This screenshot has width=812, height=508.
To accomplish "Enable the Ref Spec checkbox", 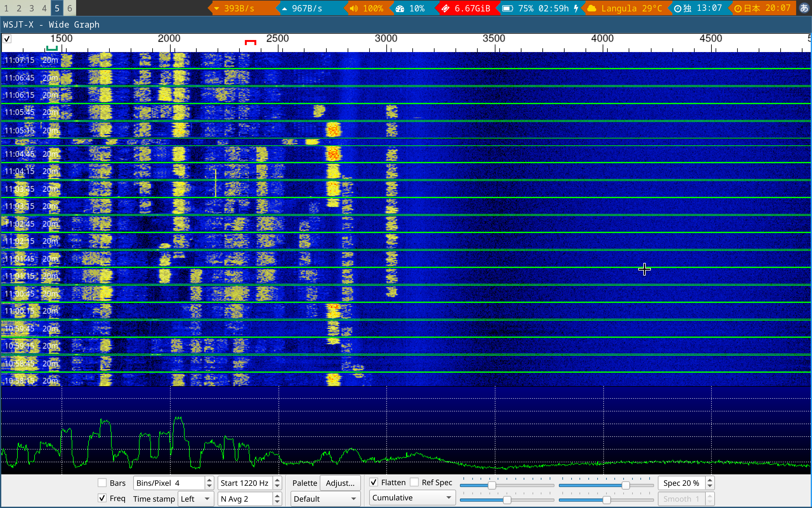I will tap(414, 483).
